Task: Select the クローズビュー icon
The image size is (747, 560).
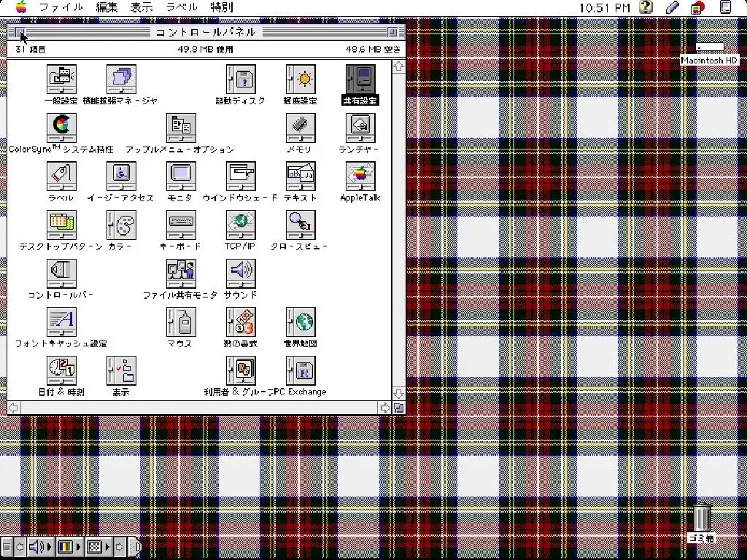Action: pos(300,225)
